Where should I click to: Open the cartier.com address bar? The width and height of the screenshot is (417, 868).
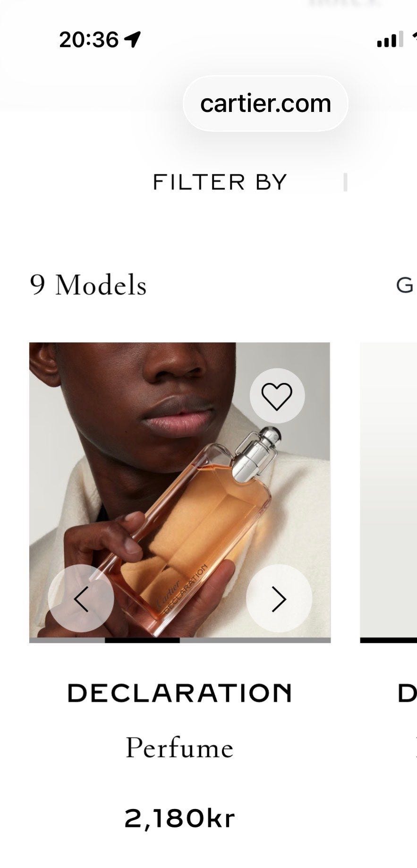pyautogui.click(x=265, y=103)
